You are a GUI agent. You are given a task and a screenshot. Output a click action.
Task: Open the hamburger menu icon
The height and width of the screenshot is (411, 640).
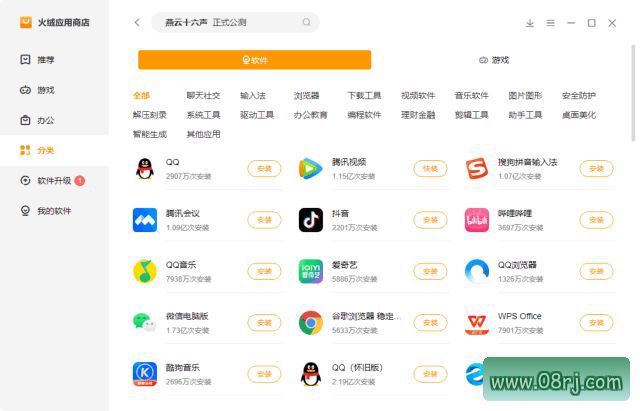coord(550,23)
